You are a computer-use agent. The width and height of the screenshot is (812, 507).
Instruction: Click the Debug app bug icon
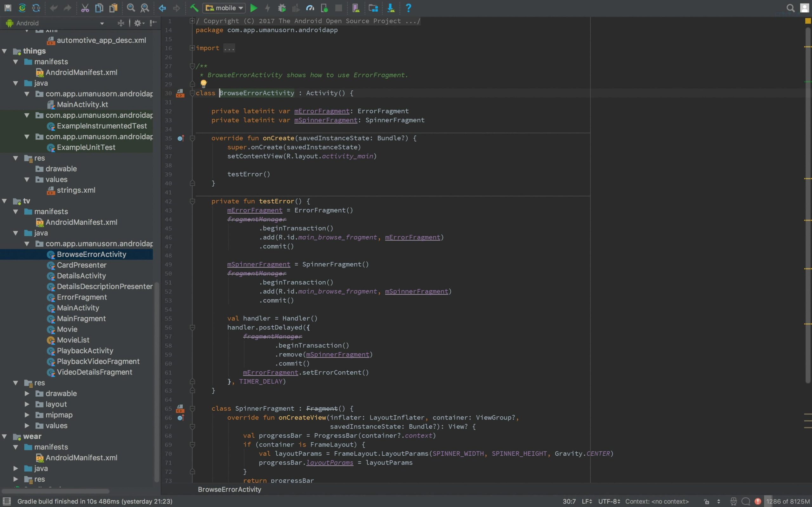coord(282,8)
